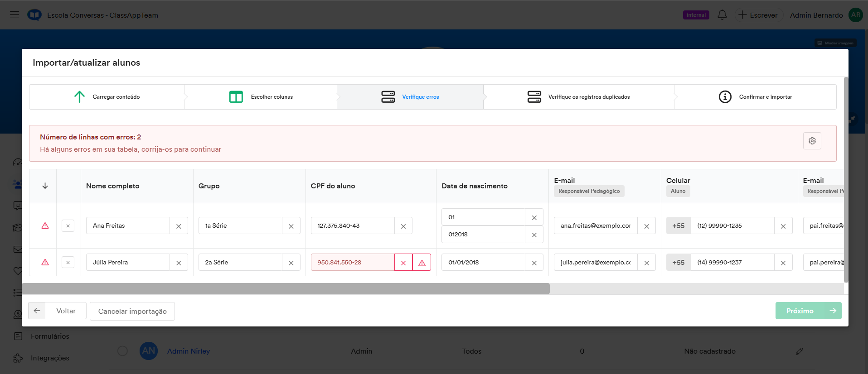Open the notifications bell
The image size is (868, 374).
[x=722, y=15]
